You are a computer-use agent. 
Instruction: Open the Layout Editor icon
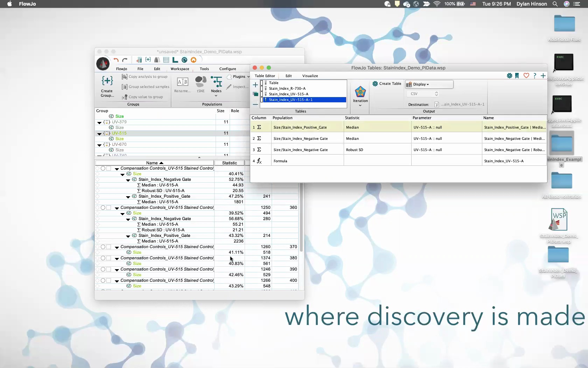[x=175, y=60]
